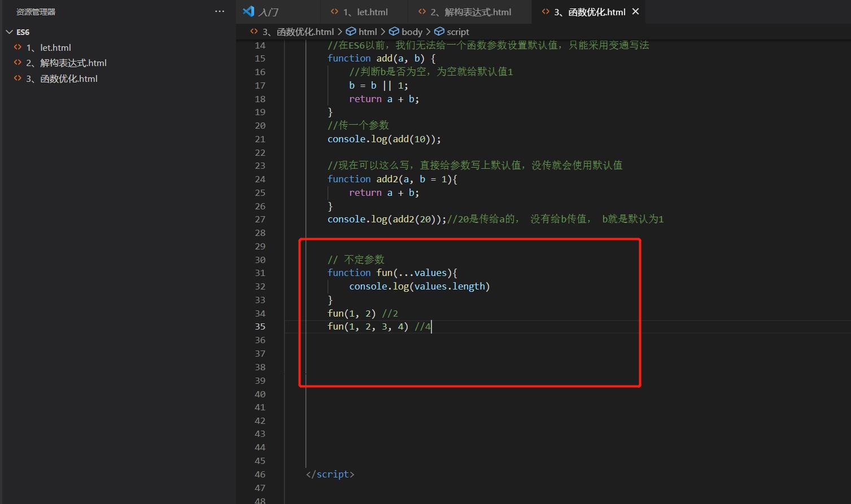The height and width of the screenshot is (504, 851).
Task: Click the VS Code logo icon on 入门 tab
Action: click(248, 11)
